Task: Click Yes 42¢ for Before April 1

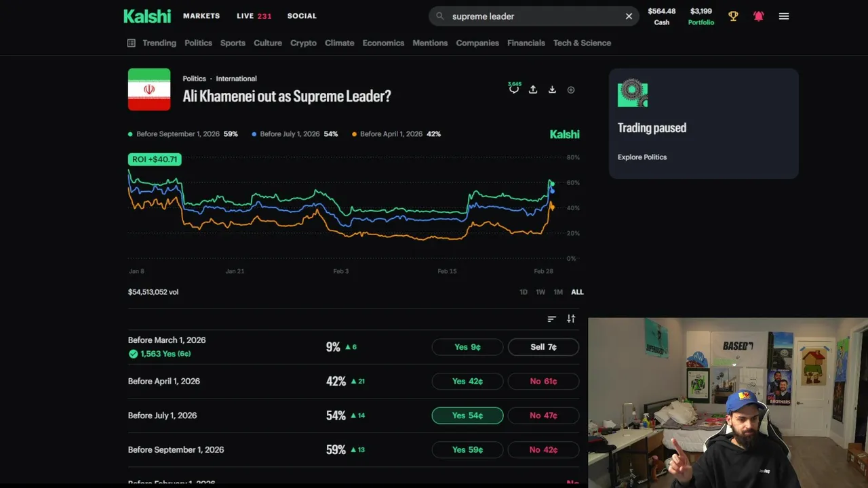Action: pos(467,381)
